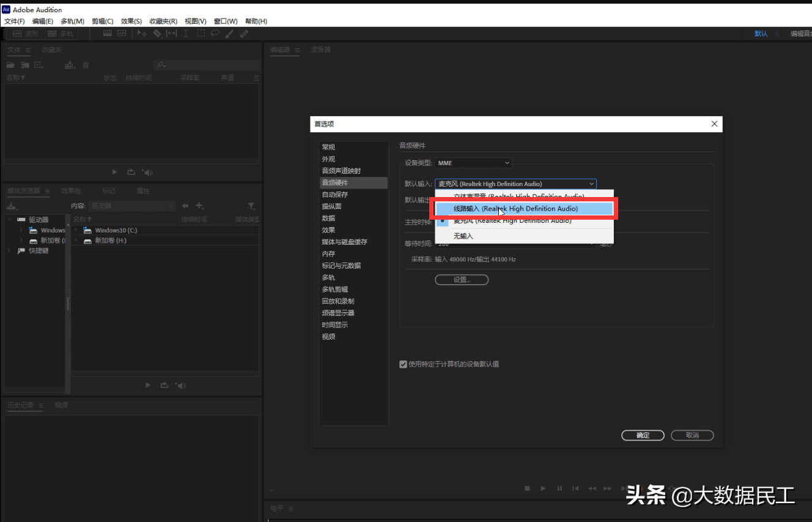Expand the 快捷键 tree node
Screen dimensions: 812x522
10,250
